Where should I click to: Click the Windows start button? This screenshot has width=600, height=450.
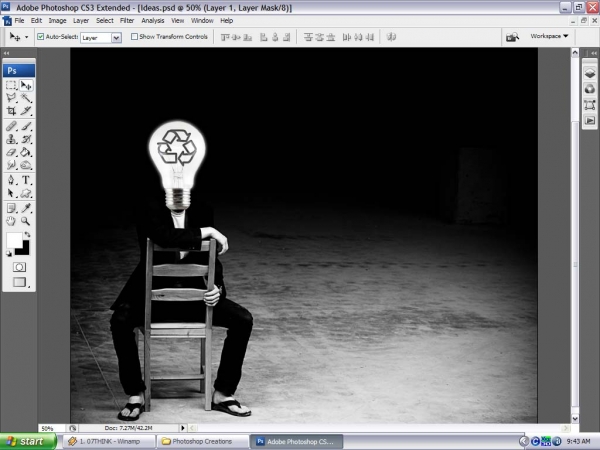pos(28,441)
